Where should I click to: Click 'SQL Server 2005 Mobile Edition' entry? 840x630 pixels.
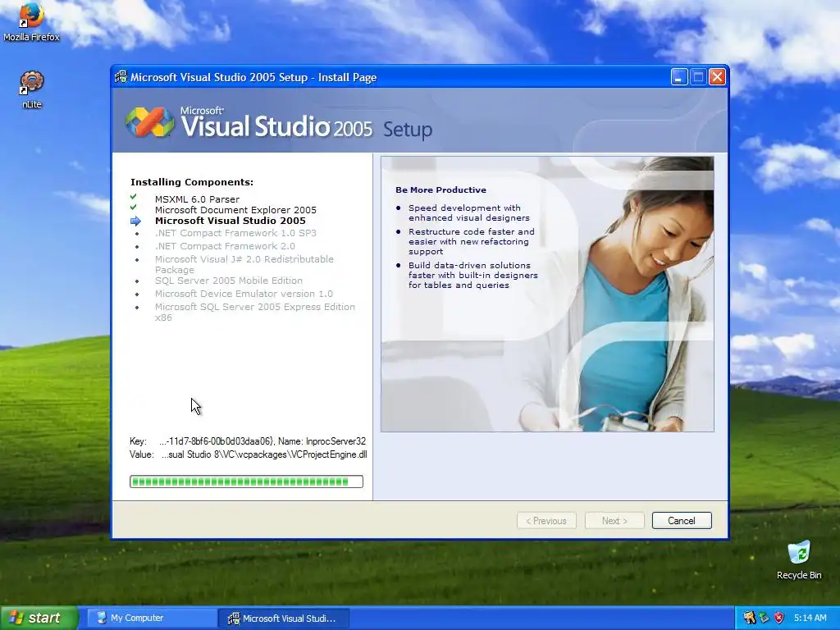(229, 281)
